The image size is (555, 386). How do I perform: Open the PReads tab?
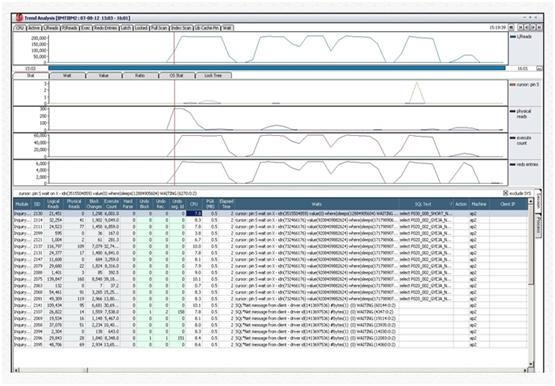tap(70, 28)
